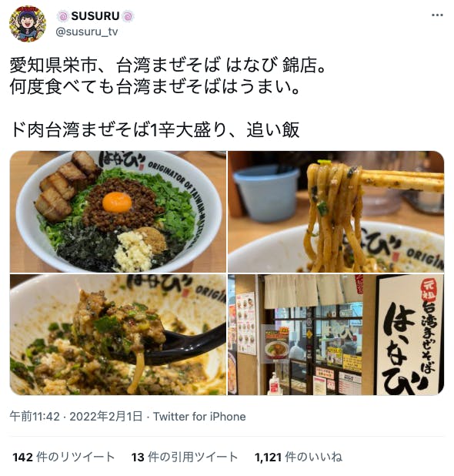The width and height of the screenshot is (454, 476).
Task: Click the left spiral emoji beside SUSURU
Action: (63, 16)
